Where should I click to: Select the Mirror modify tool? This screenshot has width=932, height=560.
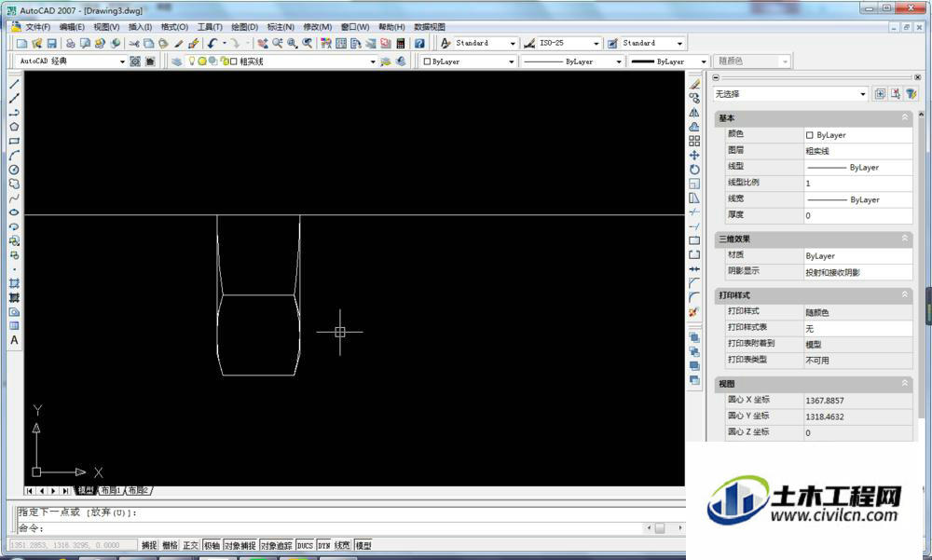tap(694, 113)
